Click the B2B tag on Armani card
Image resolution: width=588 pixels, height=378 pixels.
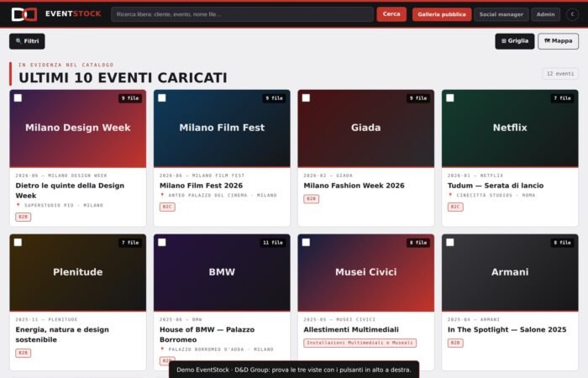(x=455, y=343)
